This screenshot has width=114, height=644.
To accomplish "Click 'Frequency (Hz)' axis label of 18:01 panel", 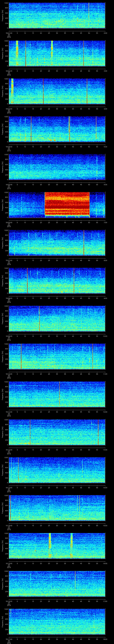I will tap(3, 16).
